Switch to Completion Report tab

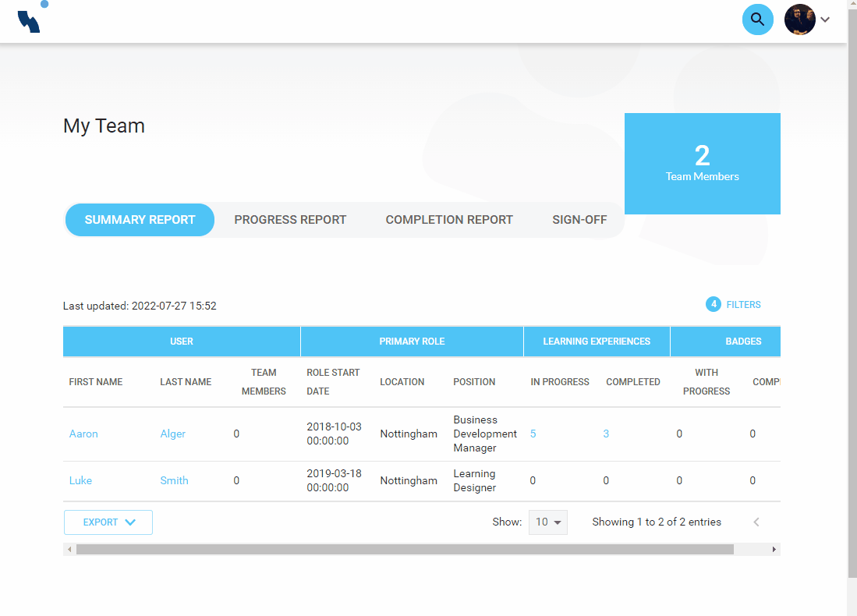tap(449, 220)
